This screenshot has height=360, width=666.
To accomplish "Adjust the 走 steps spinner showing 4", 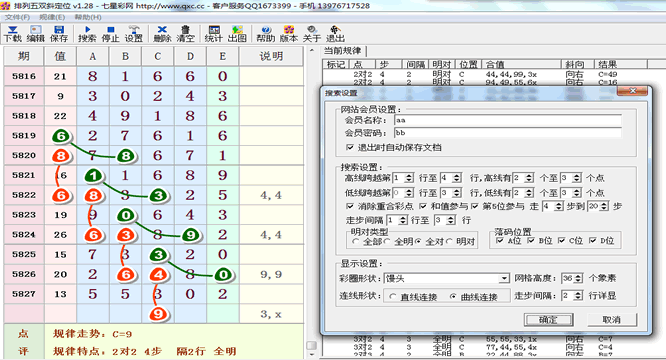I will (x=553, y=206).
